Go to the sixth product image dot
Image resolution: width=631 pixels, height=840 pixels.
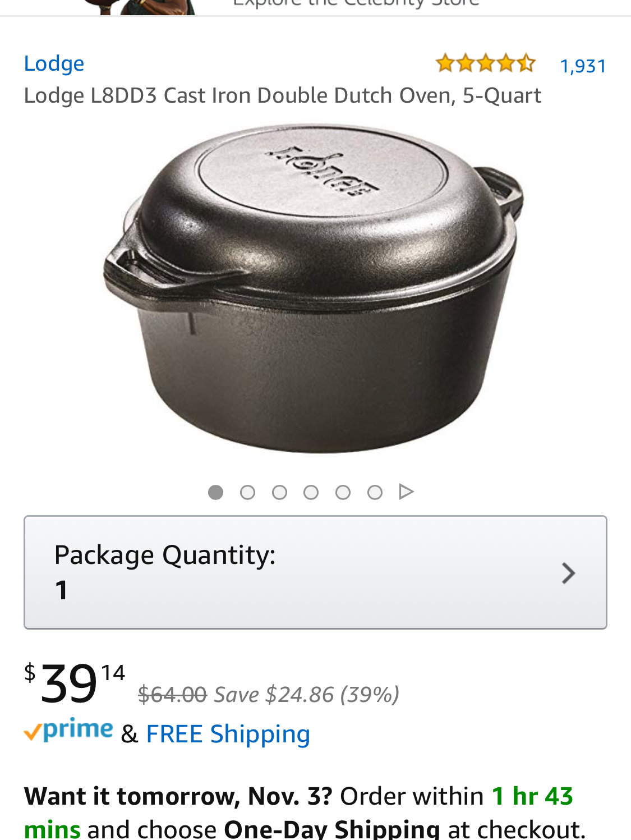coord(375,492)
